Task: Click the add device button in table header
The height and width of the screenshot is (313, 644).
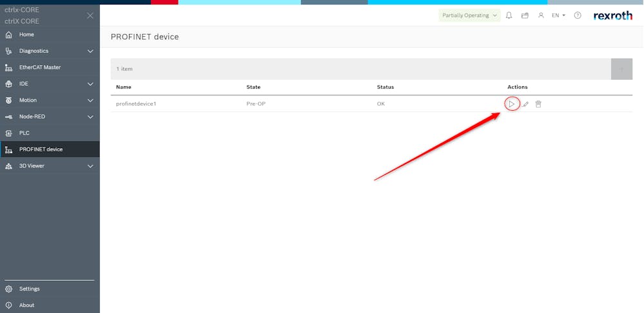Action: 621,69
